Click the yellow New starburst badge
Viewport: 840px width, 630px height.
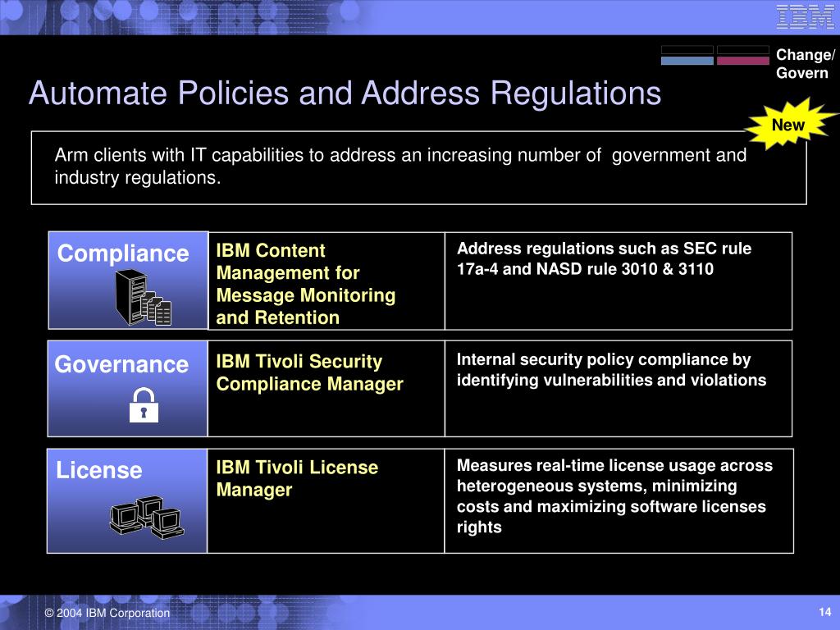(790, 124)
